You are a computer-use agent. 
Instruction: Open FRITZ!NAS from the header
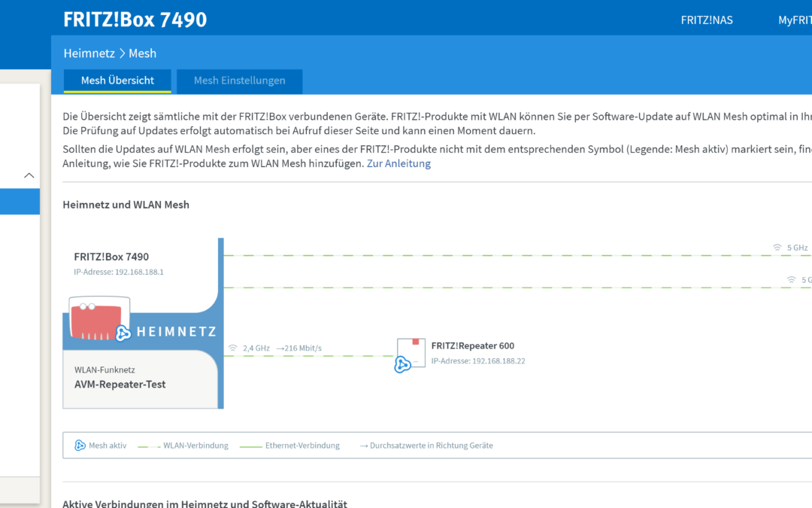point(706,20)
